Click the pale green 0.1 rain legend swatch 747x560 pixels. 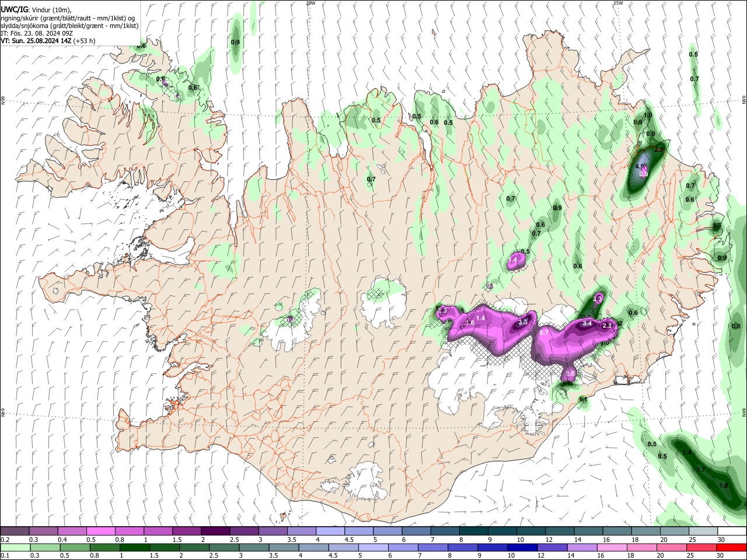(15, 547)
